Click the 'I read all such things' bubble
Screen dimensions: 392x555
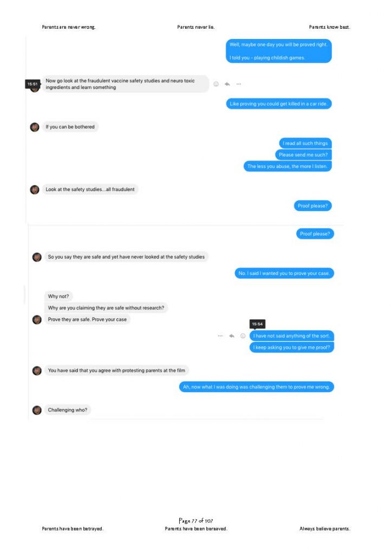305,143
